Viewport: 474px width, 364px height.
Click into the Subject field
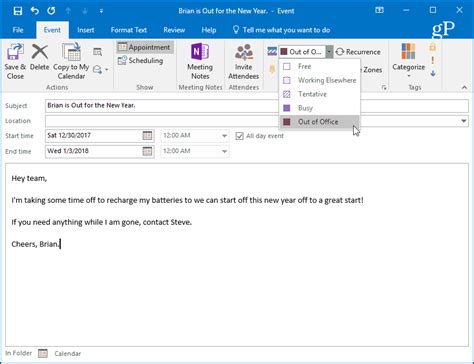(x=257, y=106)
